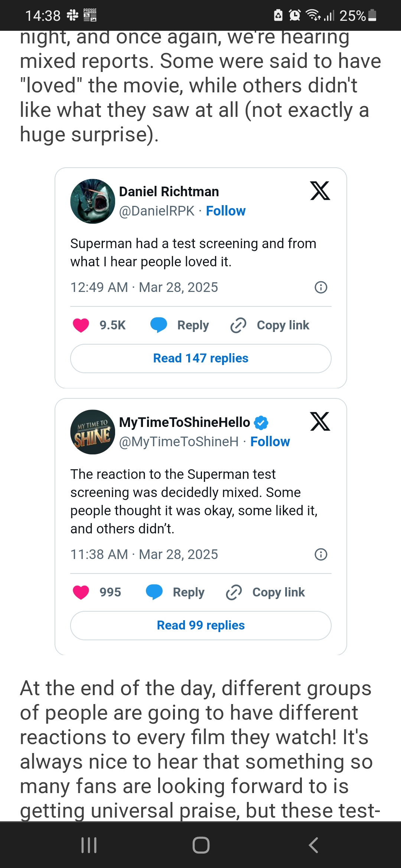Image resolution: width=401 pixels, height=868 pixels.
Task: Like Daniel Richtman's tweet with heart icon
Action: [x=81, y=325]
